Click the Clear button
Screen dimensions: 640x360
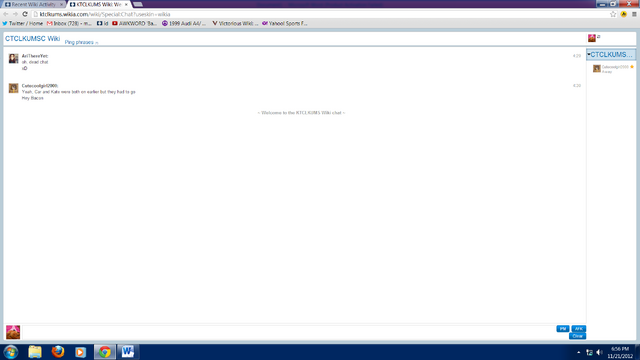point(577,336)
